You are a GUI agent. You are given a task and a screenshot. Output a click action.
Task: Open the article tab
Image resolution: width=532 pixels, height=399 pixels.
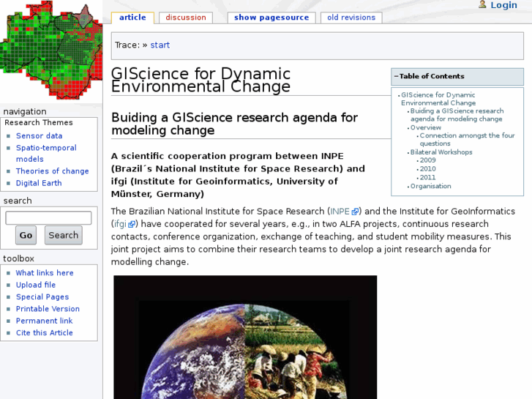click(x=132, y=18)
